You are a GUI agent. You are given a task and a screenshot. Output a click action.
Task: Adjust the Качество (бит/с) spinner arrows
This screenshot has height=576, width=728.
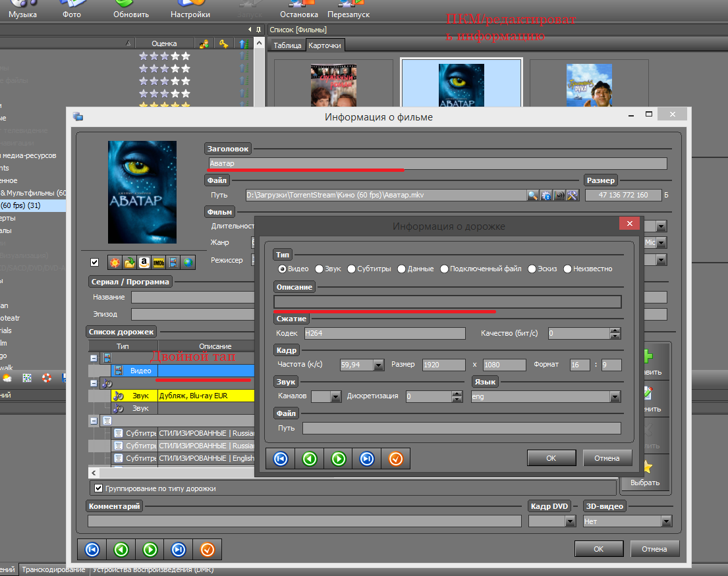click(615, 333)
